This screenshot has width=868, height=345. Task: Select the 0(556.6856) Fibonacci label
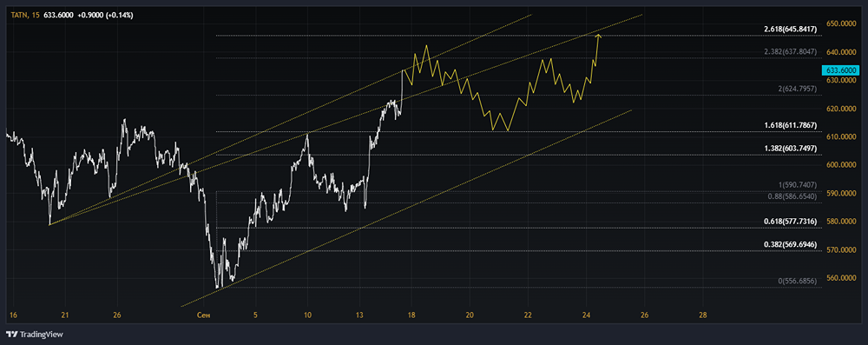pyautogui.click(x=799, y=282)
